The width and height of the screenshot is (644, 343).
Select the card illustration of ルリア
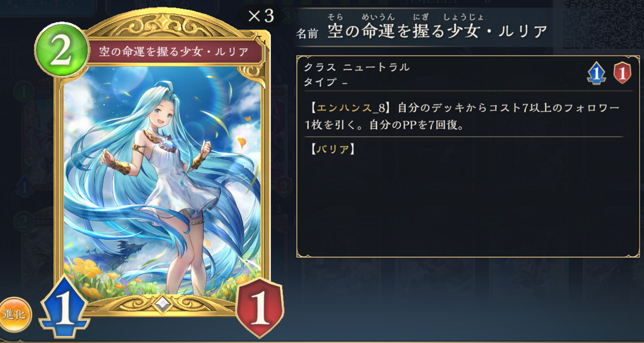point(162,183)
